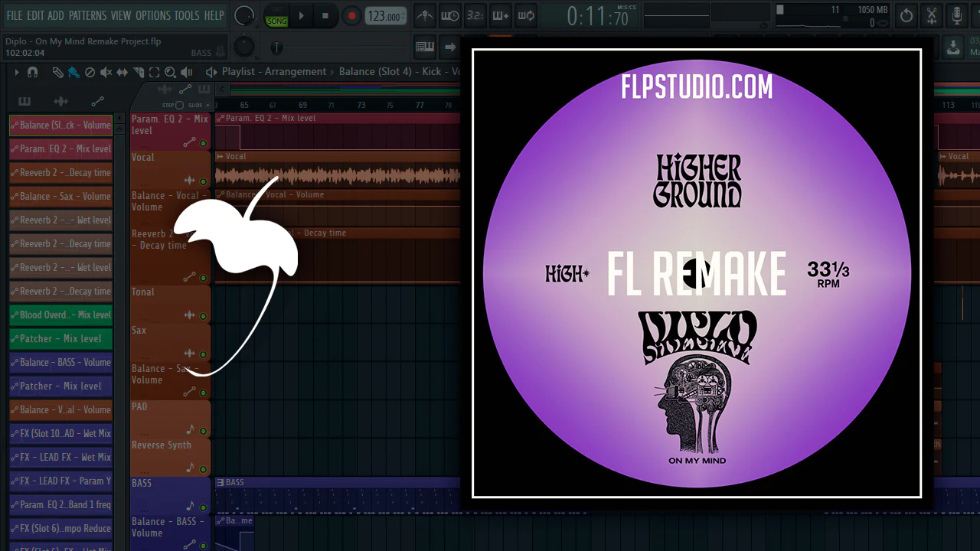Select Balance - BASS - Volume picker item
This screenshot has height=551, width=980.
pyautogui.click(x=60, y=362)
